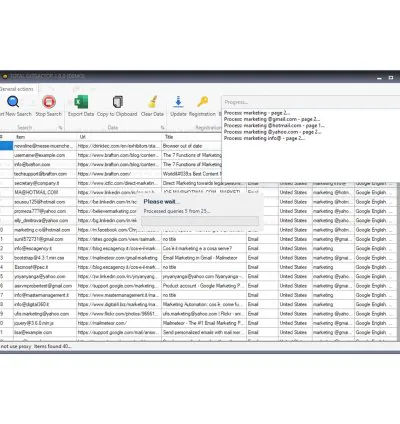Click the Url cell starting 'https://support.google.com/mail'

coord(119,333)
